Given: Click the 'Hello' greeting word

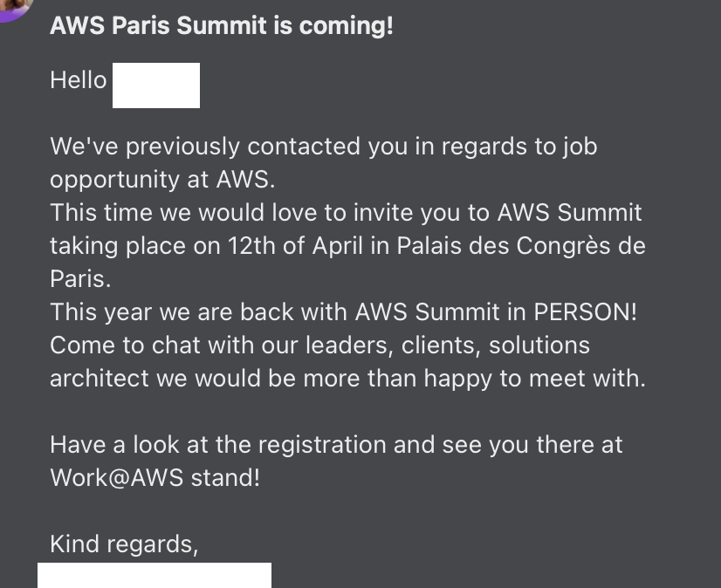Looking at the screenshot, I should click(79, 80).
